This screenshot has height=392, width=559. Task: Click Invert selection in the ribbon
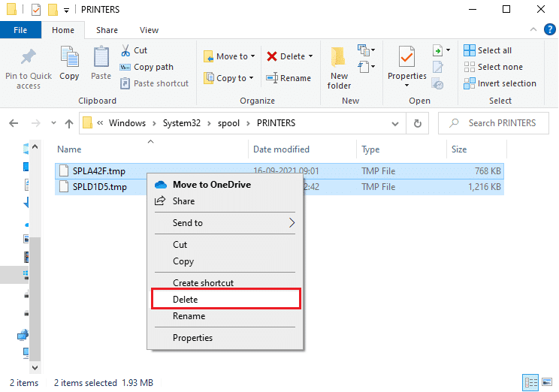coord(500,83)
